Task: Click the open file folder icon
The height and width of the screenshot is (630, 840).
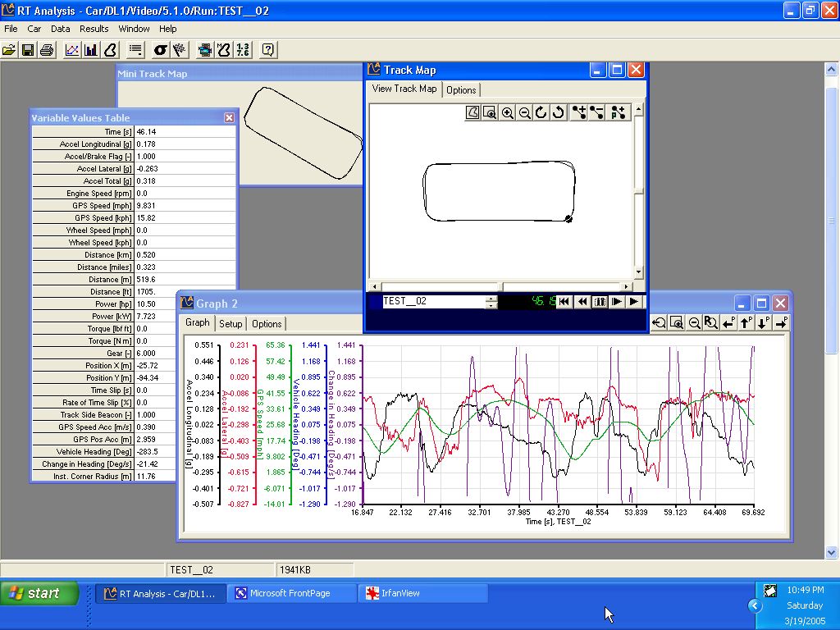Action: (9, 50)
